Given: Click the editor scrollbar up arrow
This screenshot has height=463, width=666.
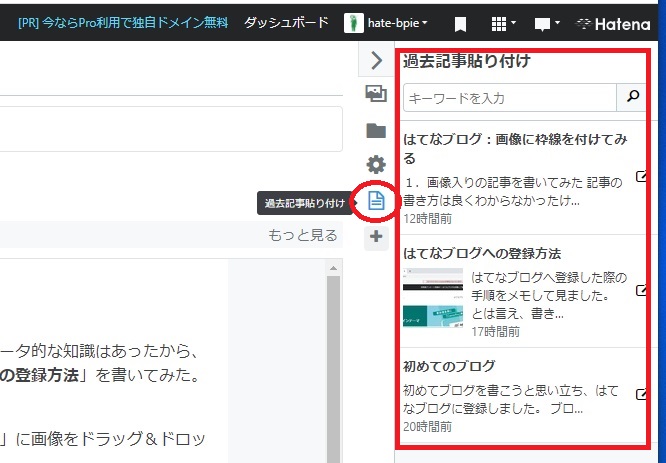Looking at the screenshot, I should (x=333, y=268).
